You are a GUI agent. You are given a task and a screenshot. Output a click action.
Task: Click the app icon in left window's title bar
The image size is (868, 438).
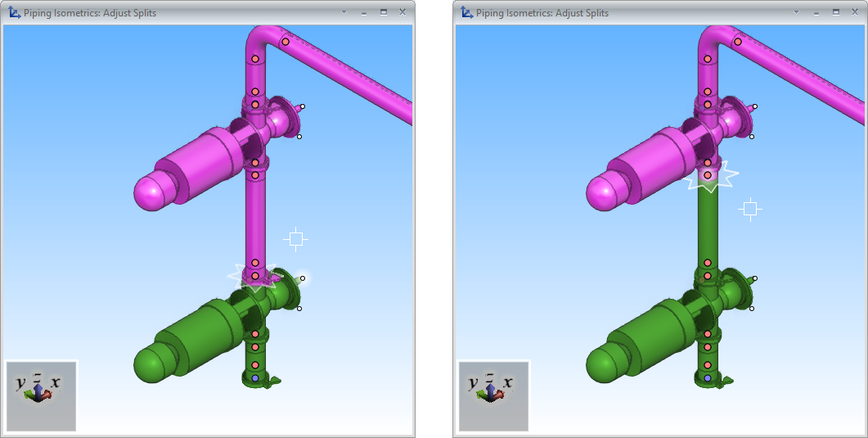pos(14,12)
